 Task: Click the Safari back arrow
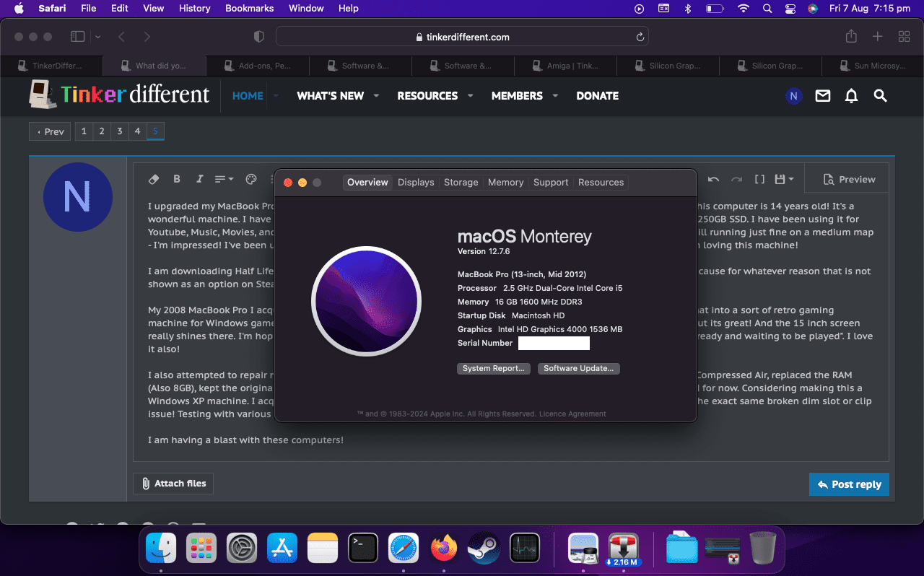[x=121, y=37]
